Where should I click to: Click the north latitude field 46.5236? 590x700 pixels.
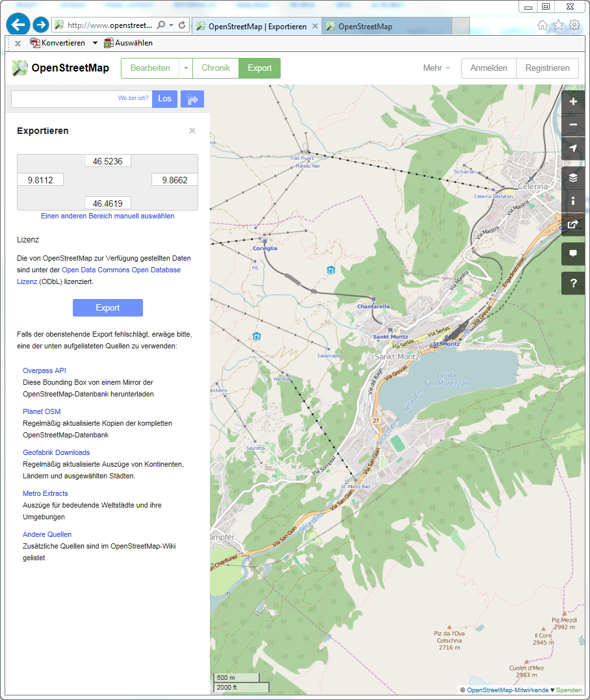(108, 161)
